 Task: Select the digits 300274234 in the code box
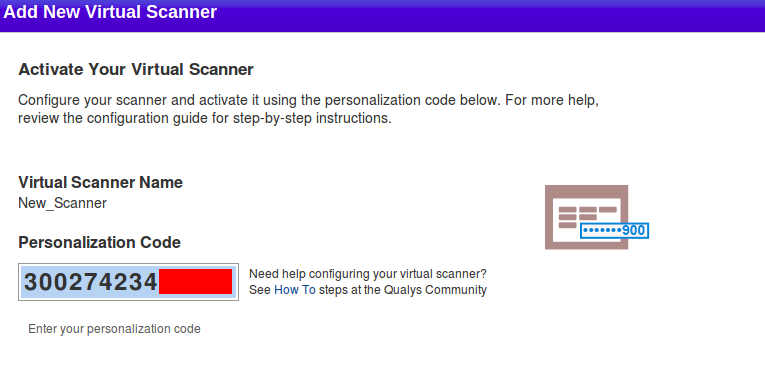click(91, 282)
